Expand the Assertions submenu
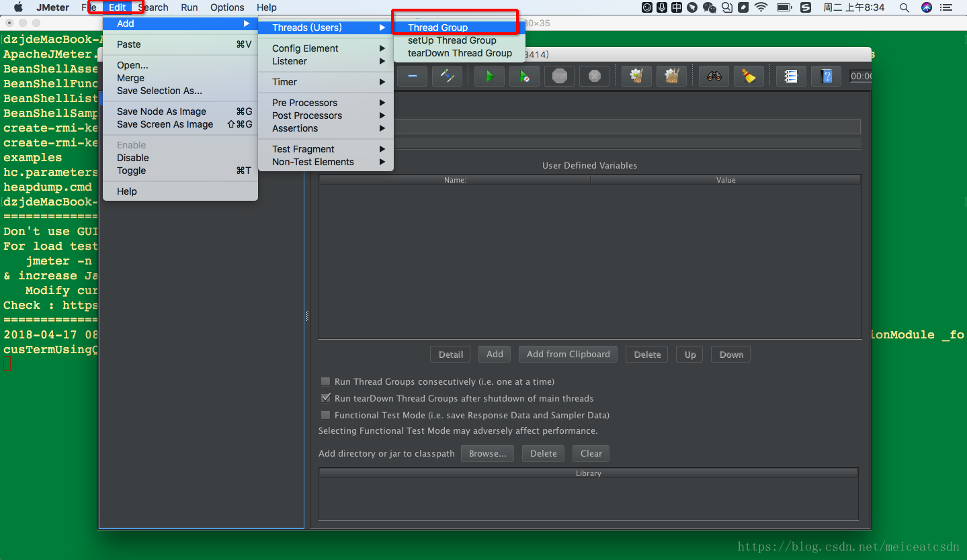Screen dimensions: 967x560 (x=325, y=128)
